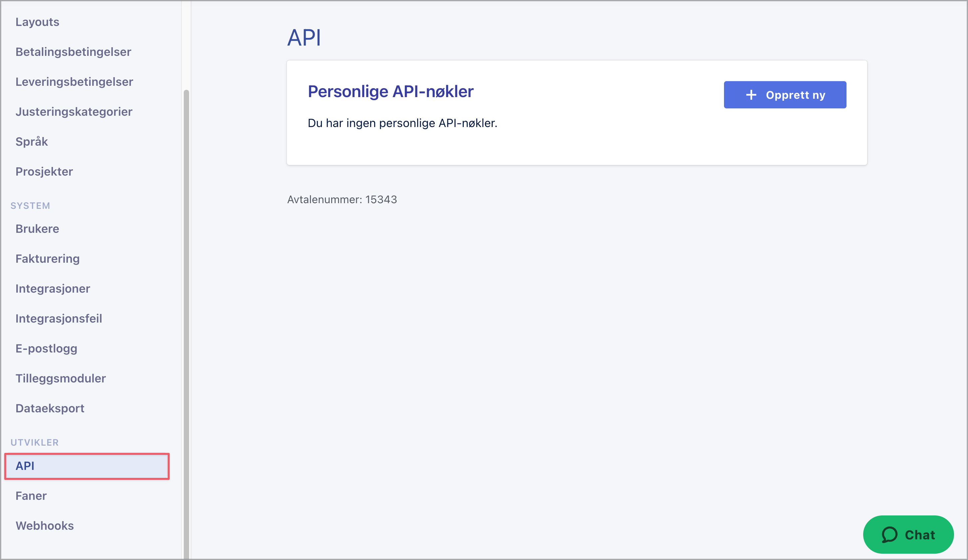
Task: Open Brukere under System
Action: [x=37, y=229]
